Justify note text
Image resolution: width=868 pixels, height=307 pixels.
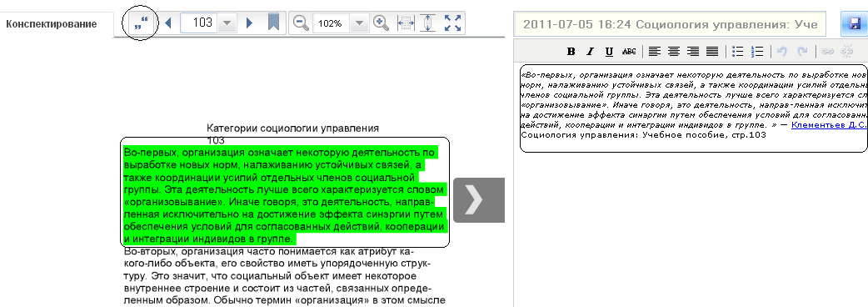pyautogui.click(x=712, y=52)
